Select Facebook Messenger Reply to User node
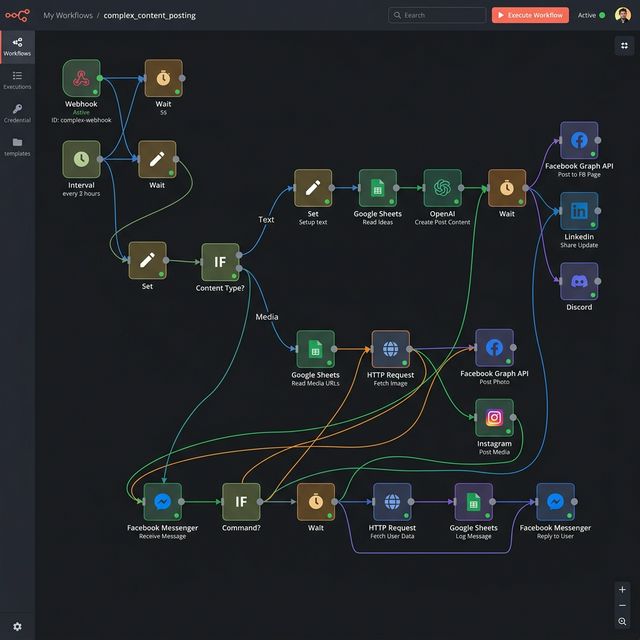 click(x=556, y=502)
